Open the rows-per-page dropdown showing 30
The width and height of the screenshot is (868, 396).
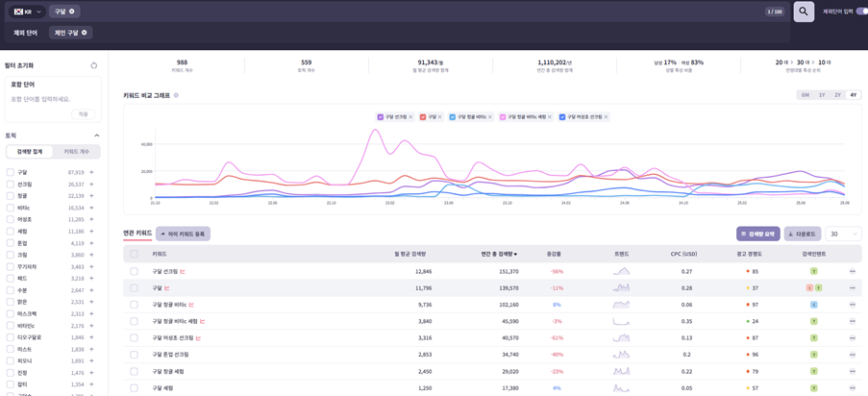[842, 234]
